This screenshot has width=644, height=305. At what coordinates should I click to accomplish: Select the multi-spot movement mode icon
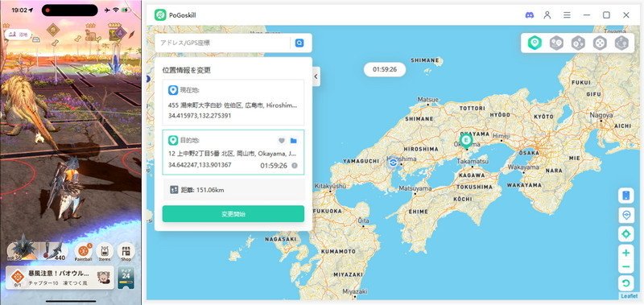tap(578, 43)
